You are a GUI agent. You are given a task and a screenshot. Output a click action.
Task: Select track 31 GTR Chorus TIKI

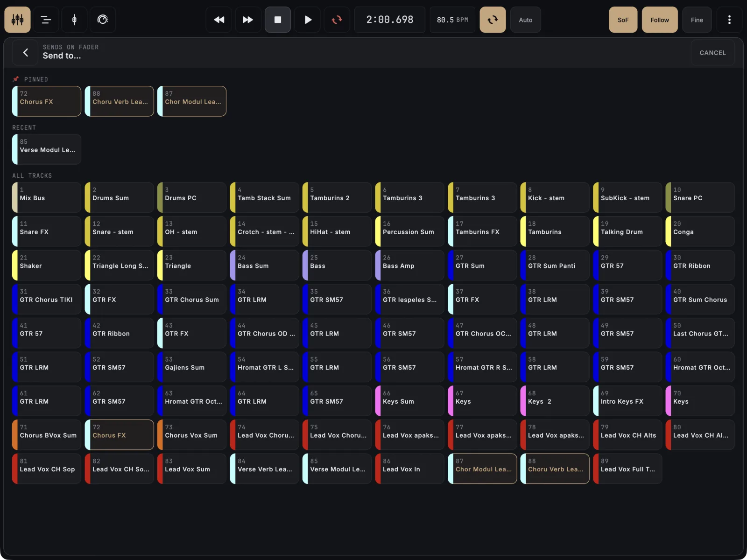point(47,299)
